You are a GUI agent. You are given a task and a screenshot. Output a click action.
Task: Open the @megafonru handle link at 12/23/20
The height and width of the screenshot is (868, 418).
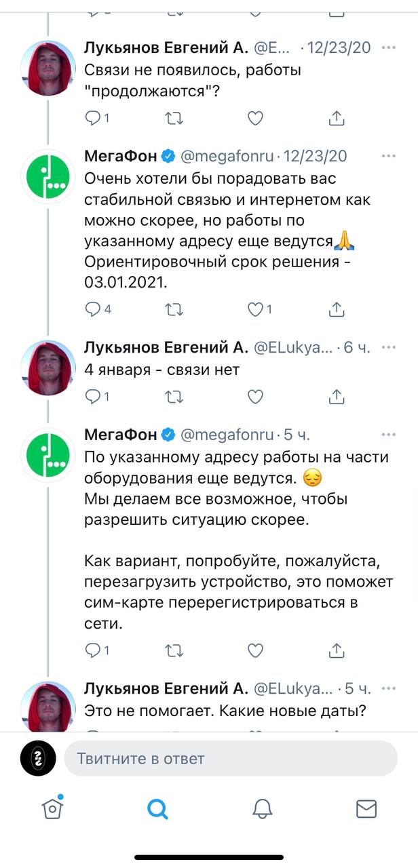click(228, 157)
